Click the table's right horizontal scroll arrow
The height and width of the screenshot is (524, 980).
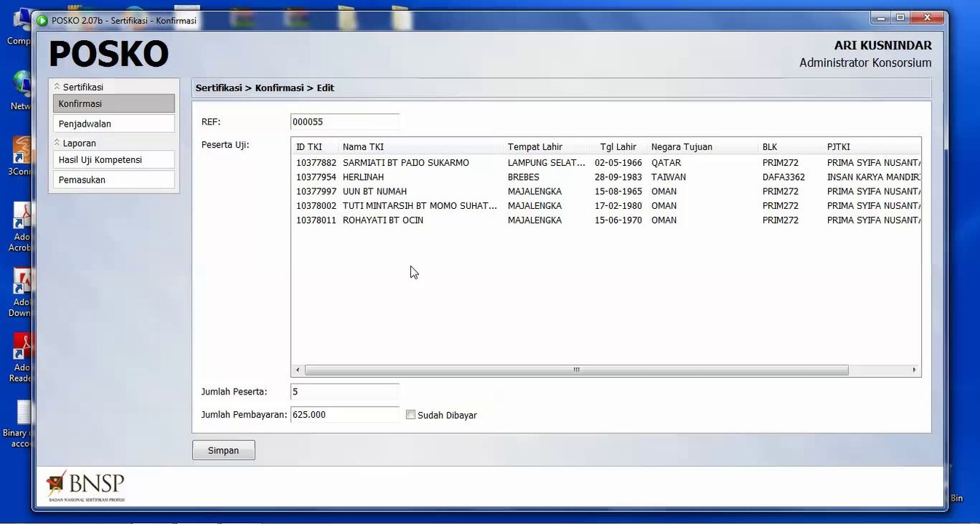tap(915, 370)
